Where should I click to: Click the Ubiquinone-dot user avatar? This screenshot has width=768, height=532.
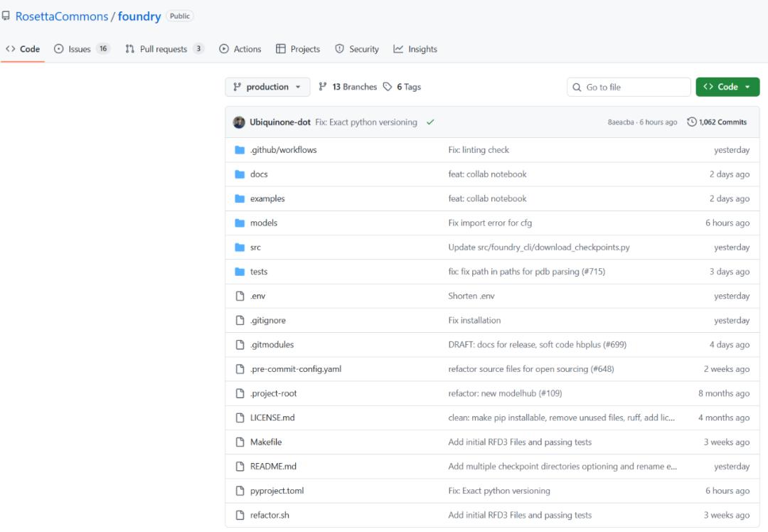pyautogui.click(x=239, y=122)
